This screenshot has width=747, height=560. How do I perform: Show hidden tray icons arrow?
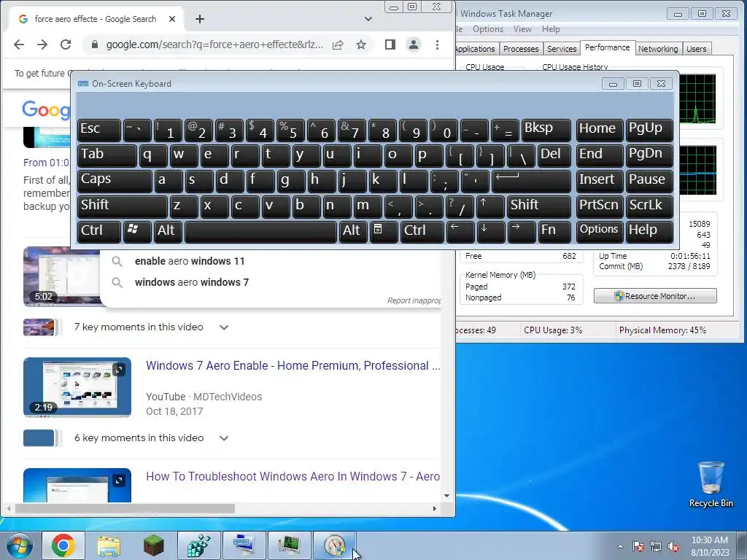tap(620, 547)
